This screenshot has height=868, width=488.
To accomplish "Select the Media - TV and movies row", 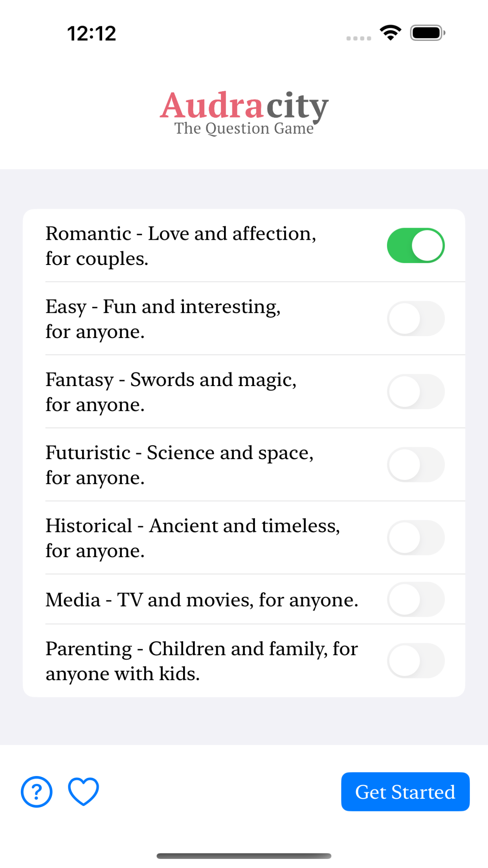I will 244,600.
